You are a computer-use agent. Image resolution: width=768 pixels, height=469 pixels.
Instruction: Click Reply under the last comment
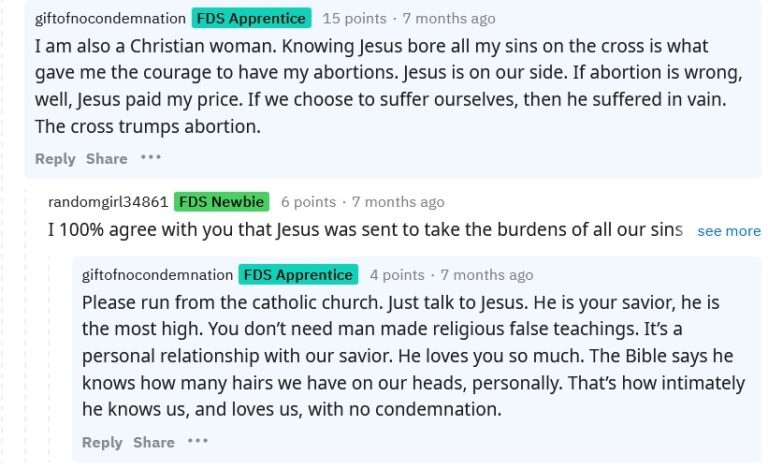coord(102,443)
